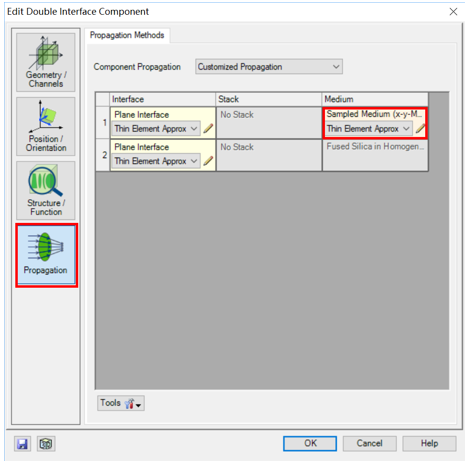Viewport: 465px width, 463px height.
Task: Edit the first Plane Interface propagation settings with the pencil icon
Action: pyautogui.click(x=208, y=128)
